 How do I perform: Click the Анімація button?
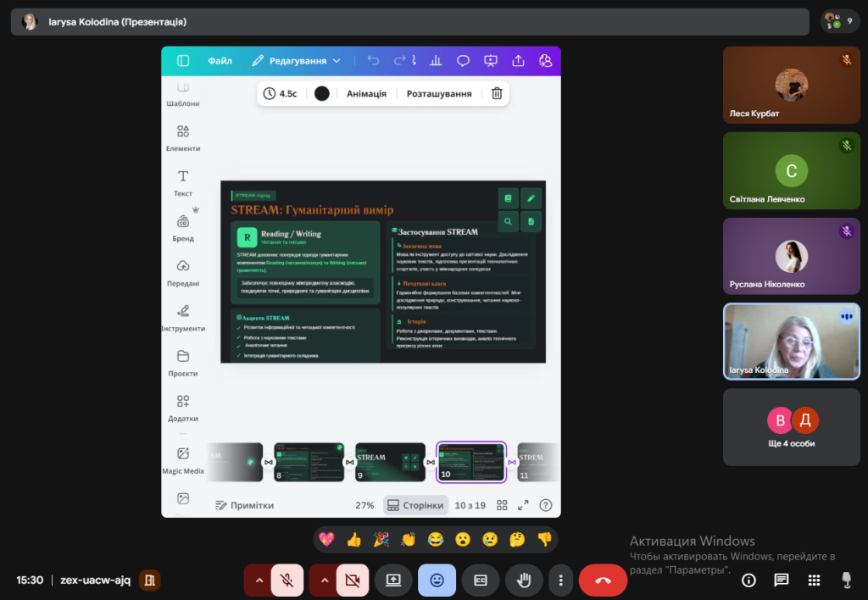click(x=366, y=93)
